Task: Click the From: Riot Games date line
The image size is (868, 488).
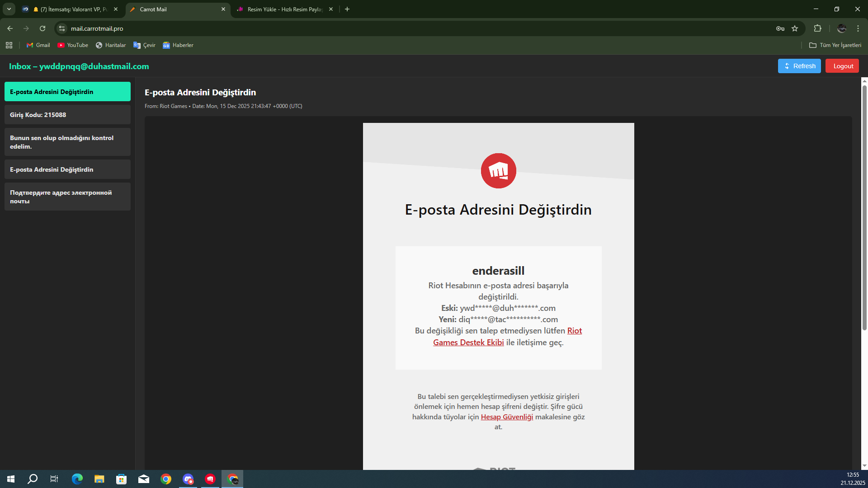Action: point(223,106)
